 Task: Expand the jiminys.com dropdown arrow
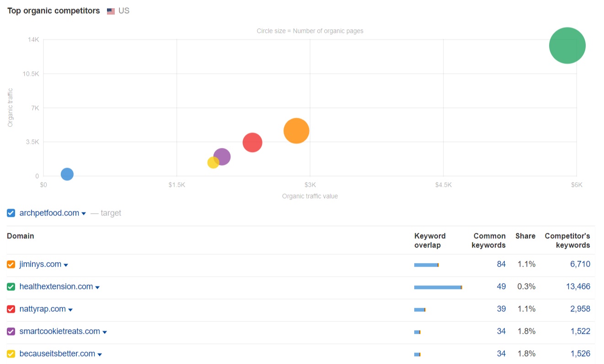66,265
